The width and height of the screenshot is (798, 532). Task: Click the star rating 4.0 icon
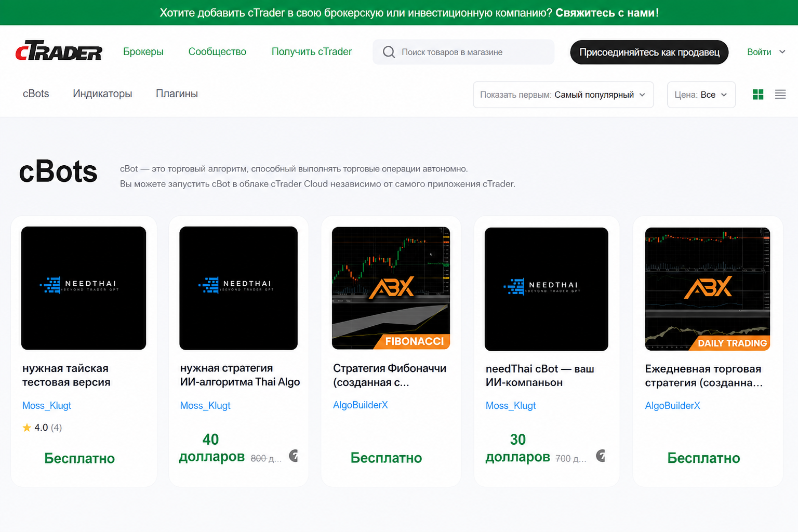pyautogui.click(x=27, y=428)
